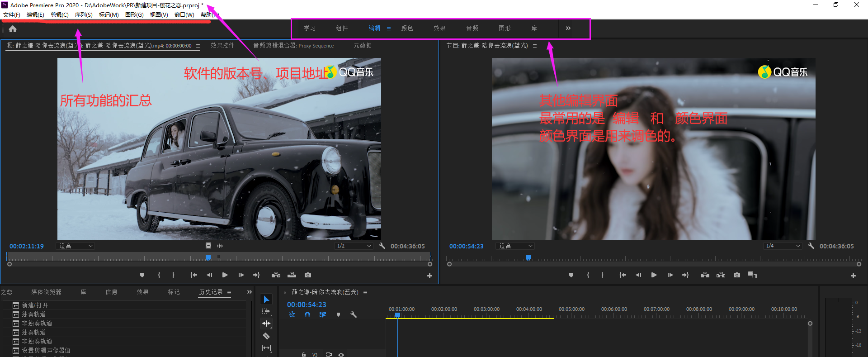
Task: Expand workspace overflow chevron
Action: click(x=568, y=28)
